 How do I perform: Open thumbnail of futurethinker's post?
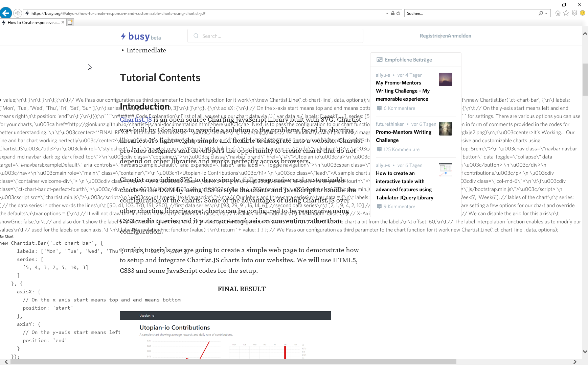tap(446, 129)
